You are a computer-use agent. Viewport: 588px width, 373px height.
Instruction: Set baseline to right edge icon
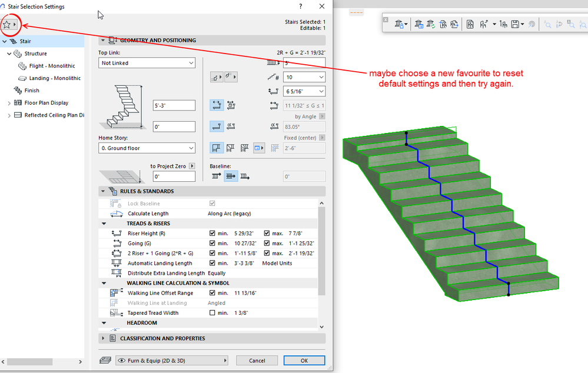(245, 176)
